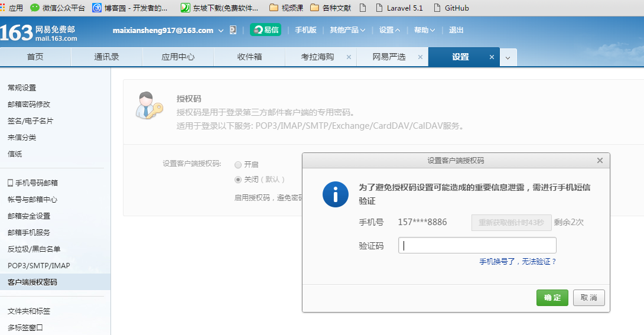
Task: Open the 博客园 bookmark
Action: [x=130, y=8]
